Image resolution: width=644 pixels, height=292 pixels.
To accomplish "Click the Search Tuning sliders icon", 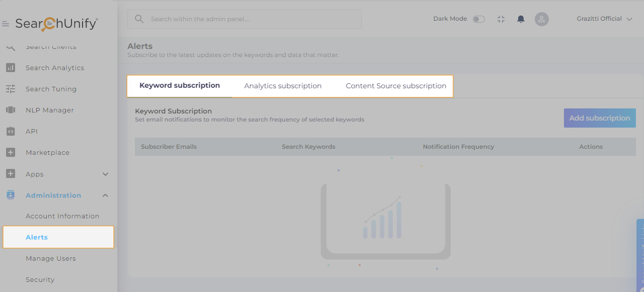I will [11, 89].
